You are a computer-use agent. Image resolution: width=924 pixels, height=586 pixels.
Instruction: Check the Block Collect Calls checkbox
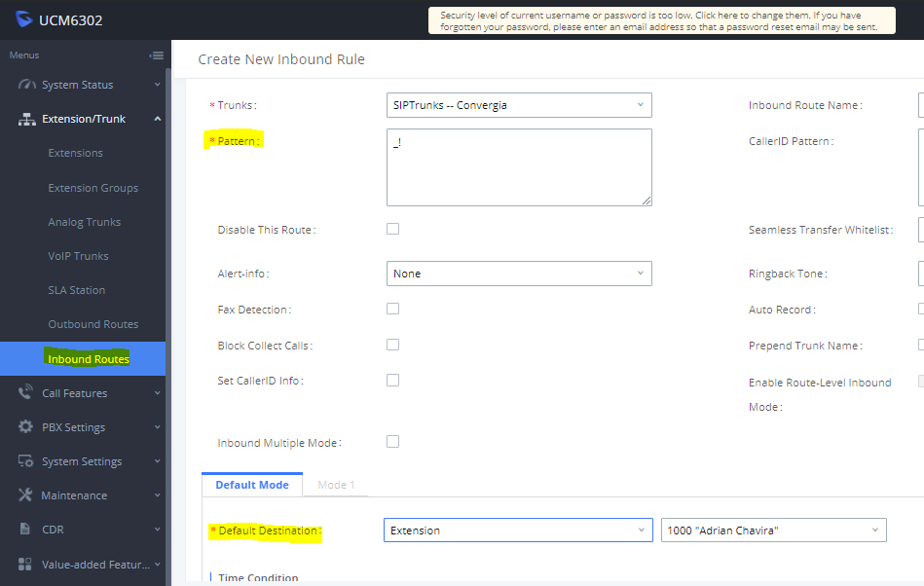click(393, 345)
